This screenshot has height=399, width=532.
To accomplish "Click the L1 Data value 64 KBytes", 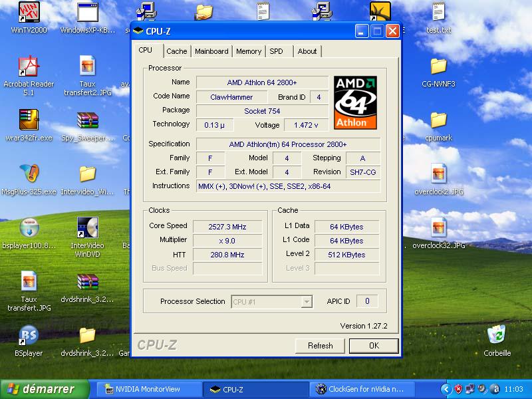I will click(346, 227).
